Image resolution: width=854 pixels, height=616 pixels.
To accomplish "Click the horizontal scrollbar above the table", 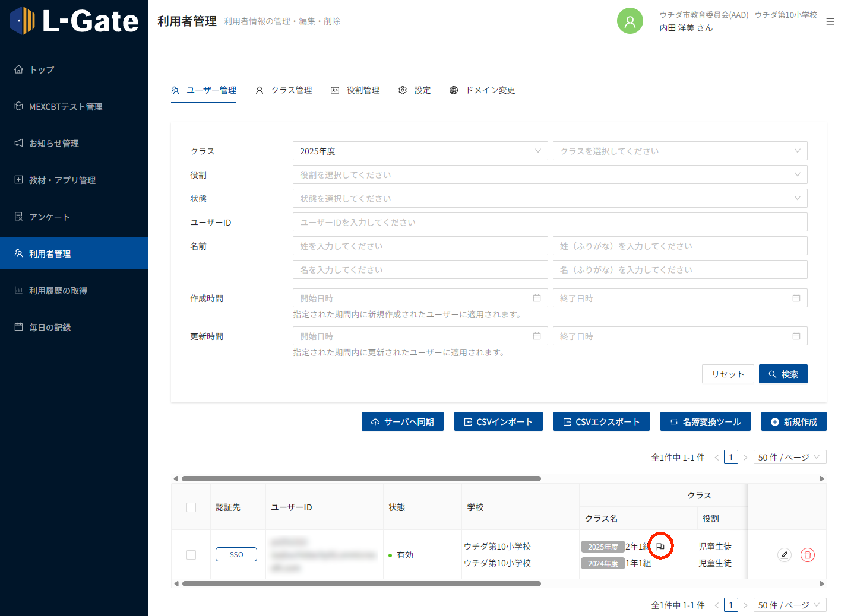I will (x=361, y=478).
